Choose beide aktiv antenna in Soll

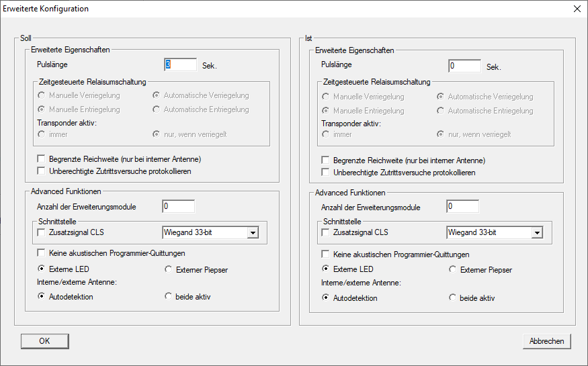[x=169, y=297]
